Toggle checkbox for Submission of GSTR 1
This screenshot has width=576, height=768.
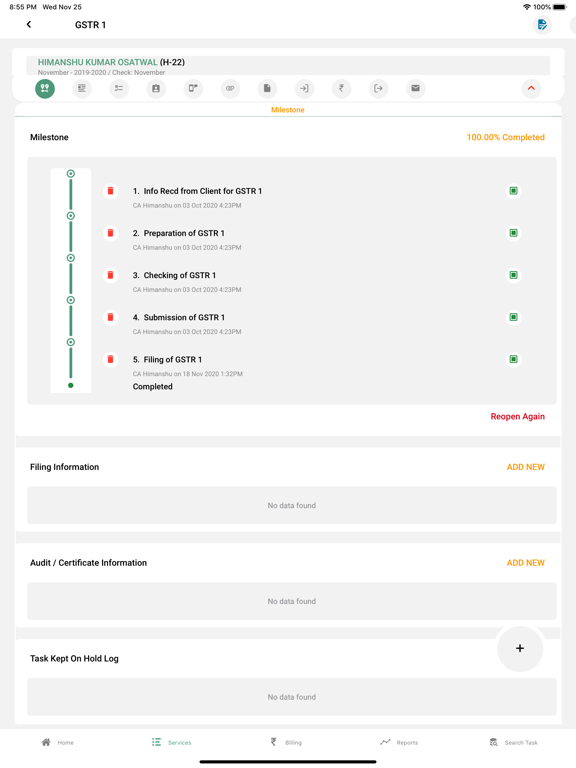513,317
